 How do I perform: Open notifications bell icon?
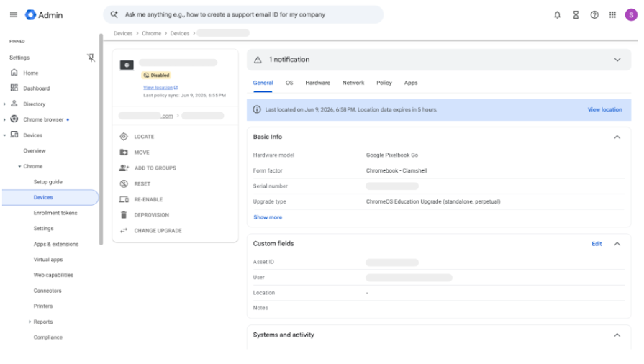[557, 15]
